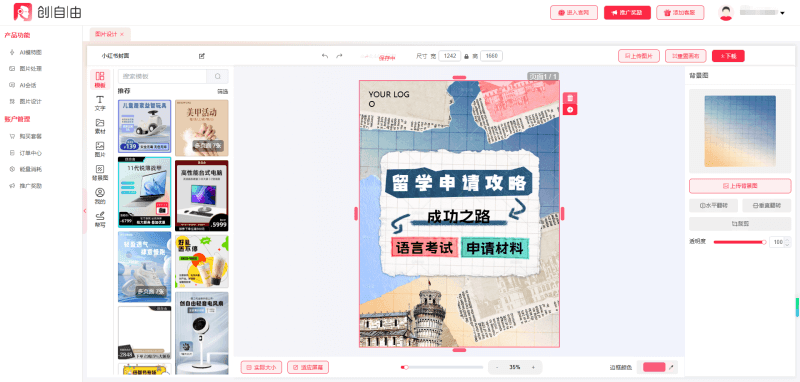Screen dimensions: 800x382
Task: Select the 创自由轻音电风扇 template thumbnail
Action: 202,333
